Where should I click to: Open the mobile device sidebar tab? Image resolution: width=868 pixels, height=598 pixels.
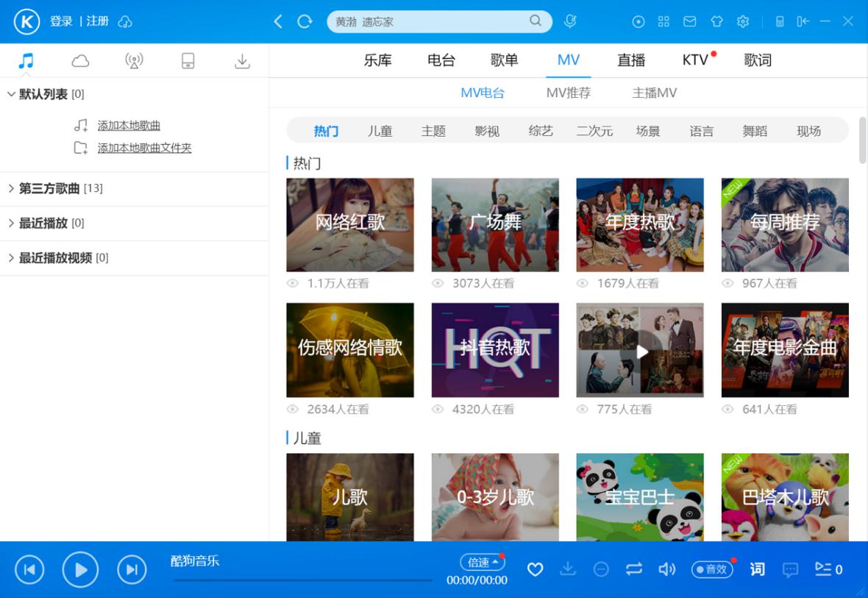(188, 61)
